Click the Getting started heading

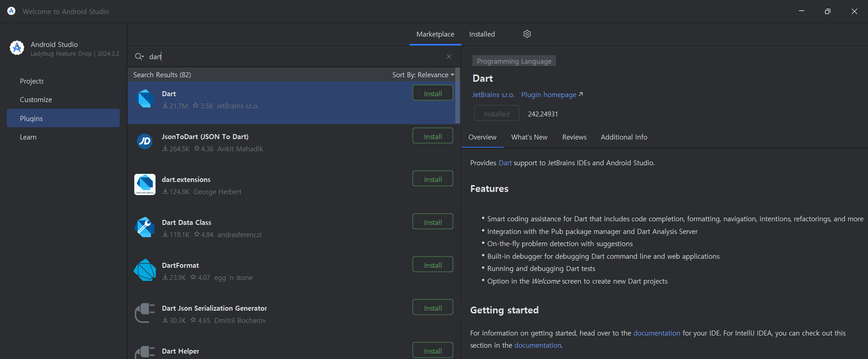[505, 310]
